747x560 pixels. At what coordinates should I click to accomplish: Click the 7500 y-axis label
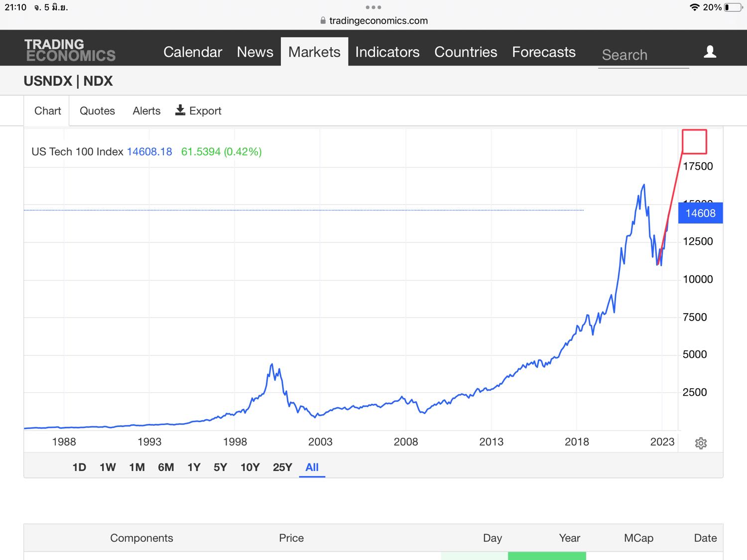pos(695,317)
